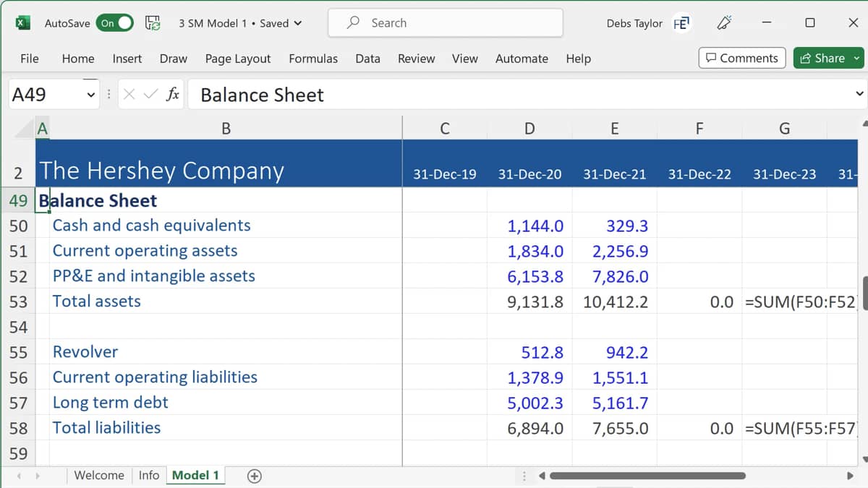The height and width of the screenshot is (488, 868).
Task: Click the Insert Function fx icon
Action: pos(173,94)
